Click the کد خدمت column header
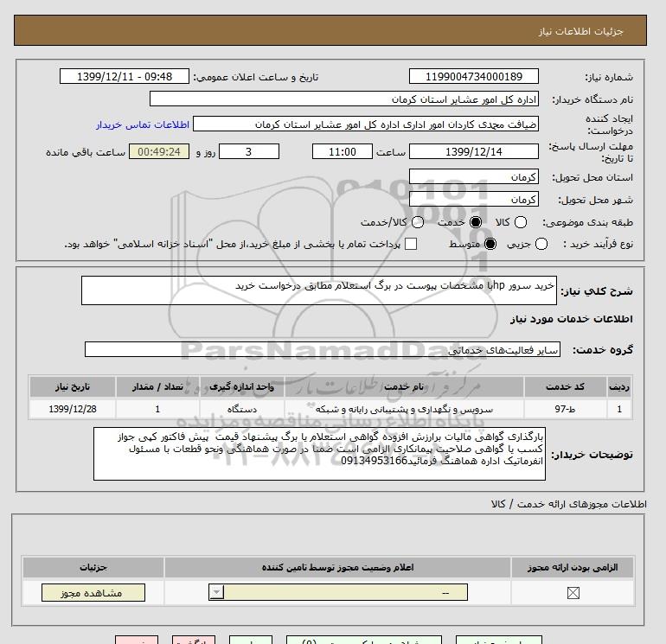Screen dimensions: 666x644 (x=566, y=386)
